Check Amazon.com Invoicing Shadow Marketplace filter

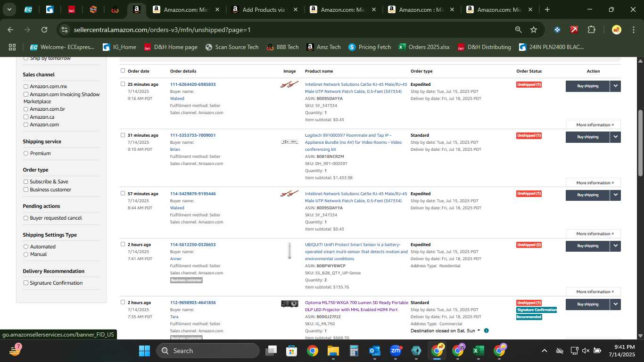(x=26, y=94)
